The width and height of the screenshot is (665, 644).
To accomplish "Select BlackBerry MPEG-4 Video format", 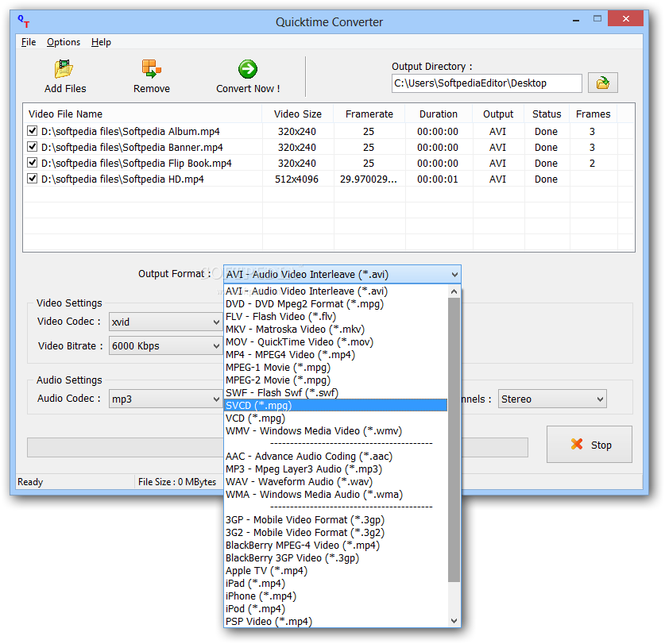I will pyautogui.click(x=336, y=546).
